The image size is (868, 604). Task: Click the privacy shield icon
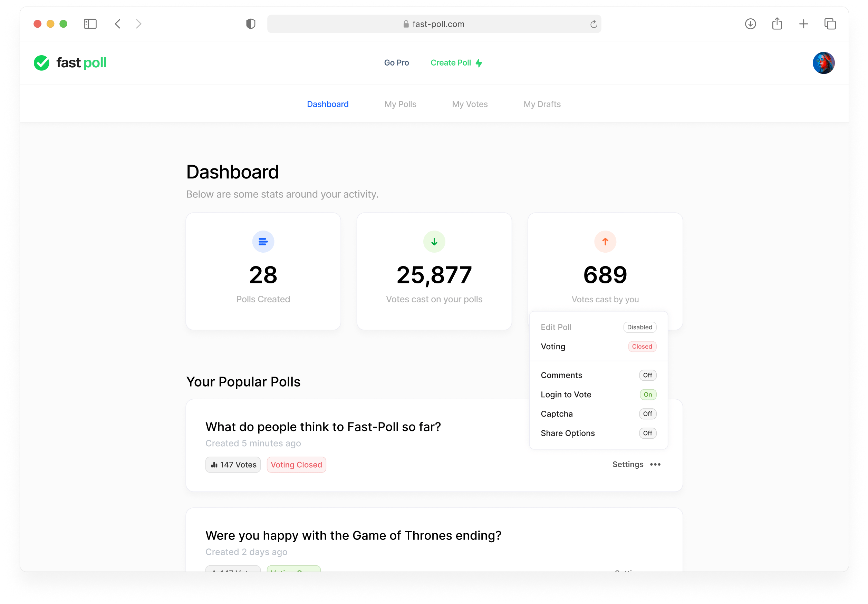pyautogui.click(x=251, y=24)
